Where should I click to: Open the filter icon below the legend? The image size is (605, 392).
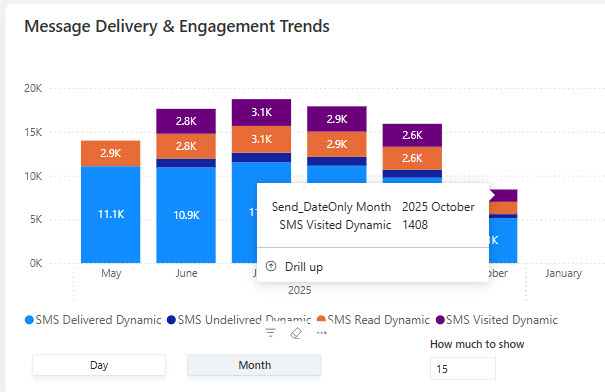coord(270,333)
